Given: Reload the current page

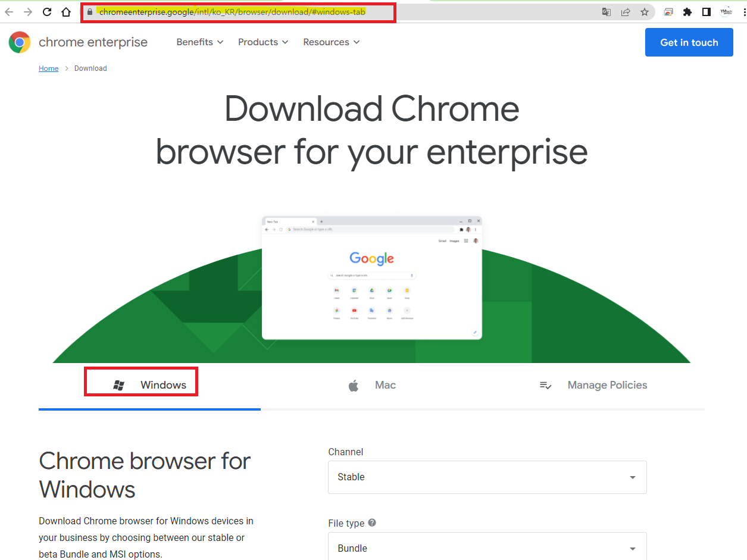Looking at the screenshot, I should (47, 12).
